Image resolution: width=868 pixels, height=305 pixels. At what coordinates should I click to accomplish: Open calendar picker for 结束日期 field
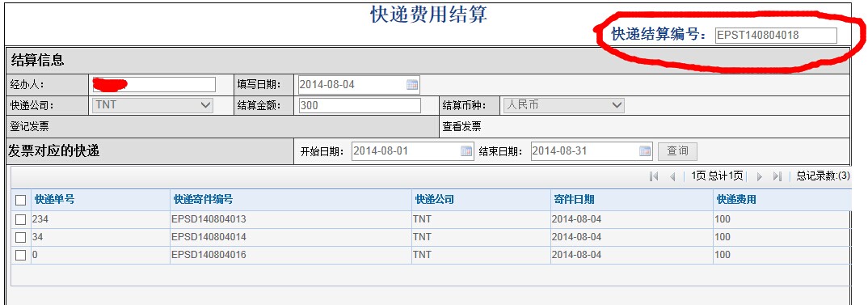click(x=645, y=150)
